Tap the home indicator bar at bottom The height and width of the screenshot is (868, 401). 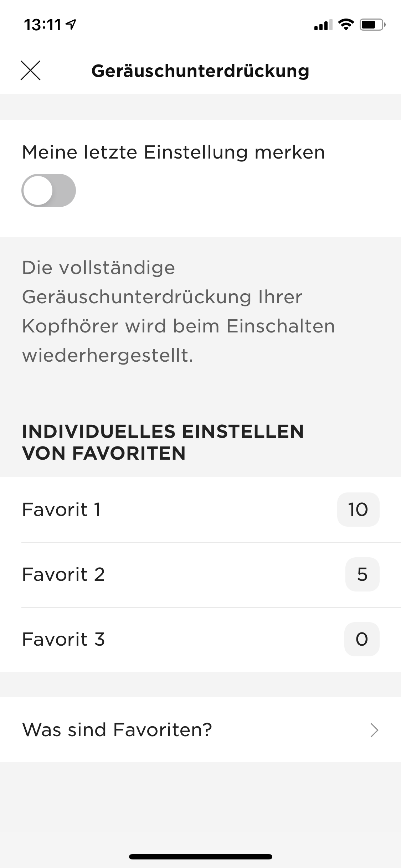point(200,857)
